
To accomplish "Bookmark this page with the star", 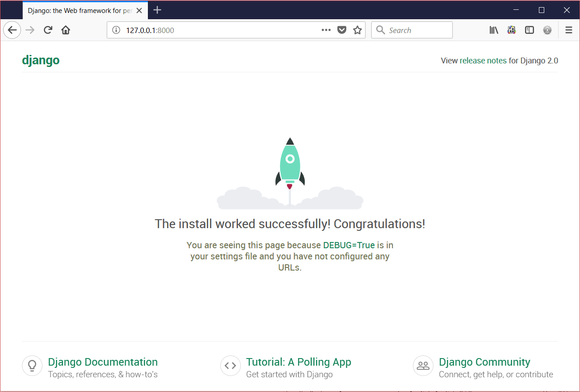I will click(x=357, y=30).
